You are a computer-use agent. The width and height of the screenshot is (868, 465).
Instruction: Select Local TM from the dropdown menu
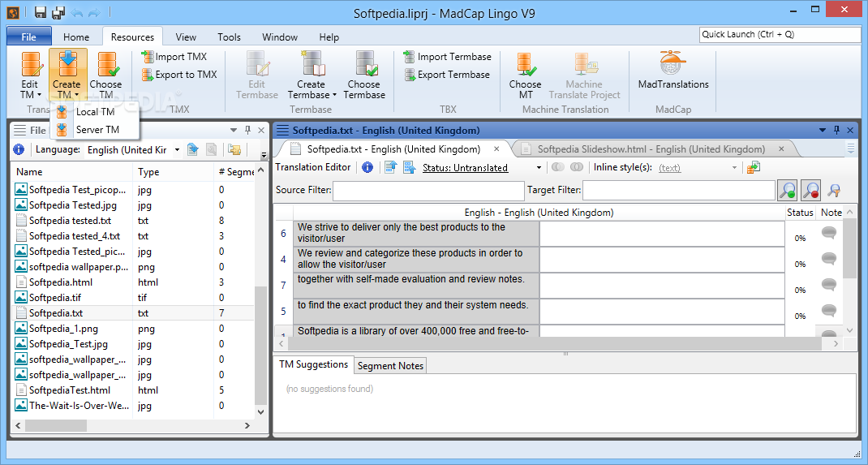(95, 112)
